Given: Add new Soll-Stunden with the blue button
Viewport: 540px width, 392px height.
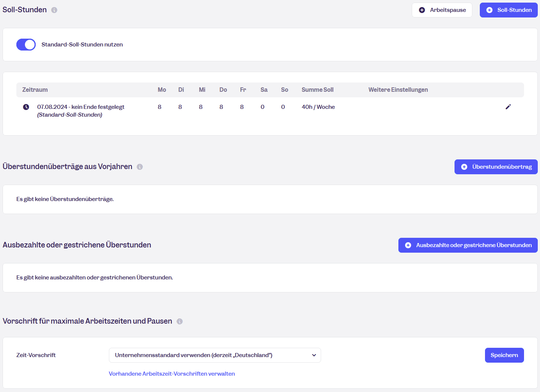Looking at the screenshot, I should (x=508, y=10).
